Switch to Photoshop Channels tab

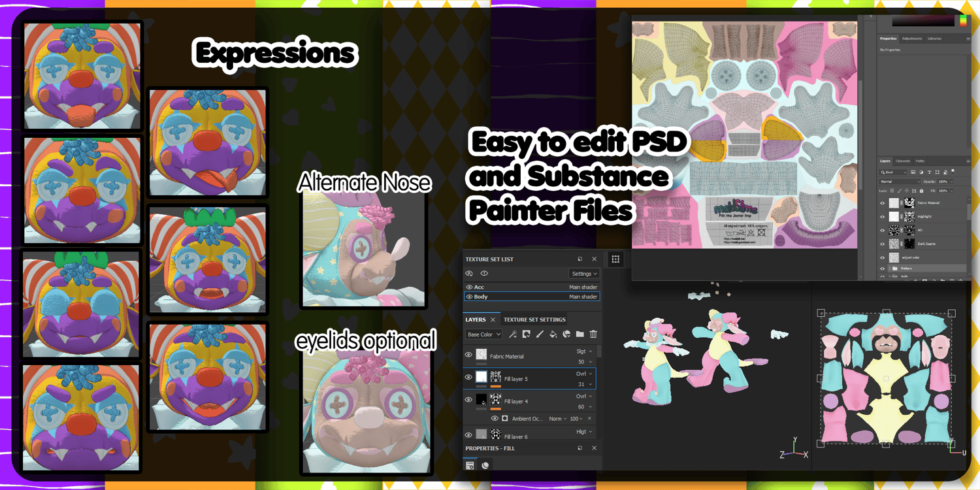pyautogui.click(x=903, y=161)
